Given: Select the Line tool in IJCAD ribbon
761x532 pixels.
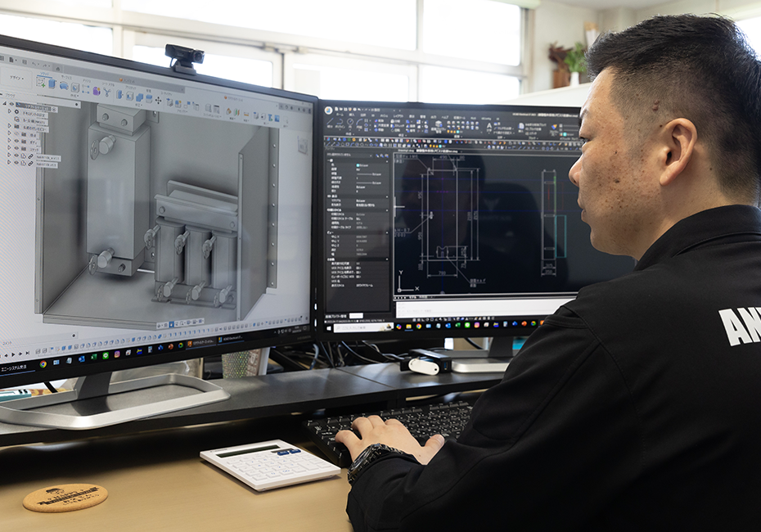Looking at the screenshot, I should (x=330, y=122).
